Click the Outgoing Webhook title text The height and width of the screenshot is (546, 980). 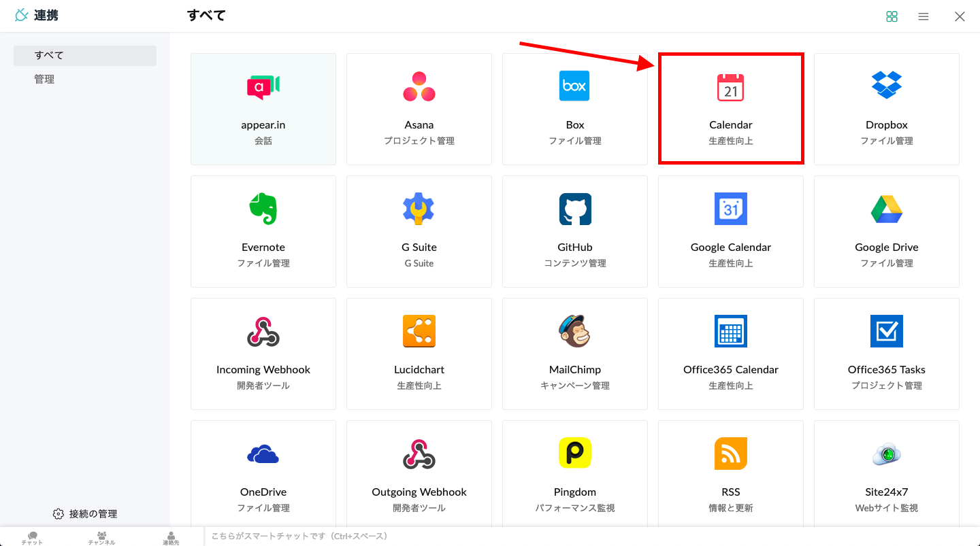[x=419, y=492]
